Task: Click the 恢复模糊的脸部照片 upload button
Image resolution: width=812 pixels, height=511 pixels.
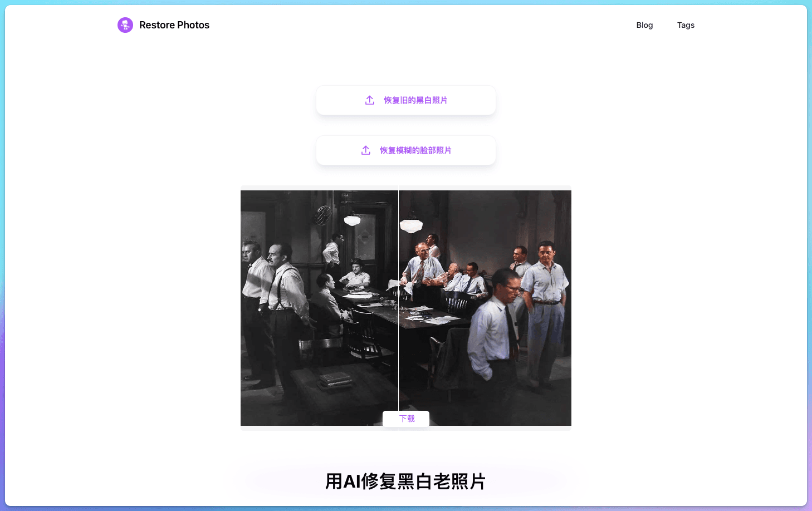Action: 406,150
